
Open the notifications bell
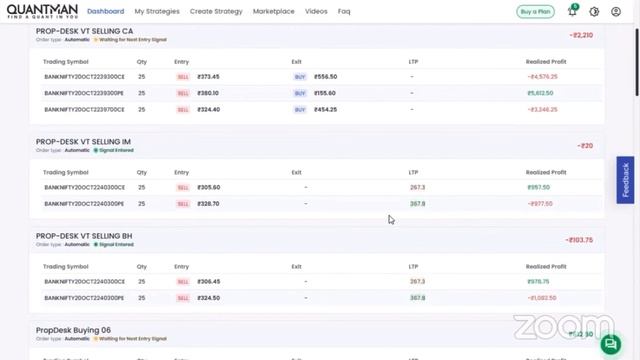[572, 11]
